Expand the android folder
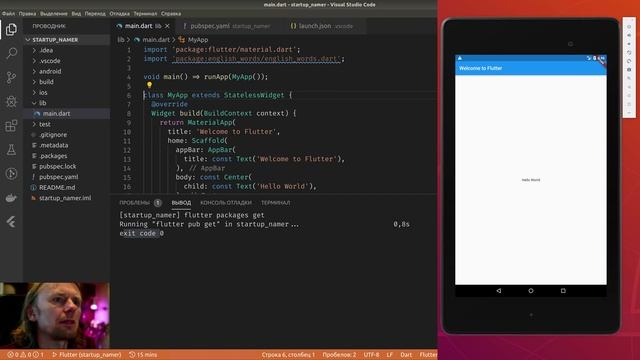This screenshot has width=640, height=360. [x=50, y=71]
